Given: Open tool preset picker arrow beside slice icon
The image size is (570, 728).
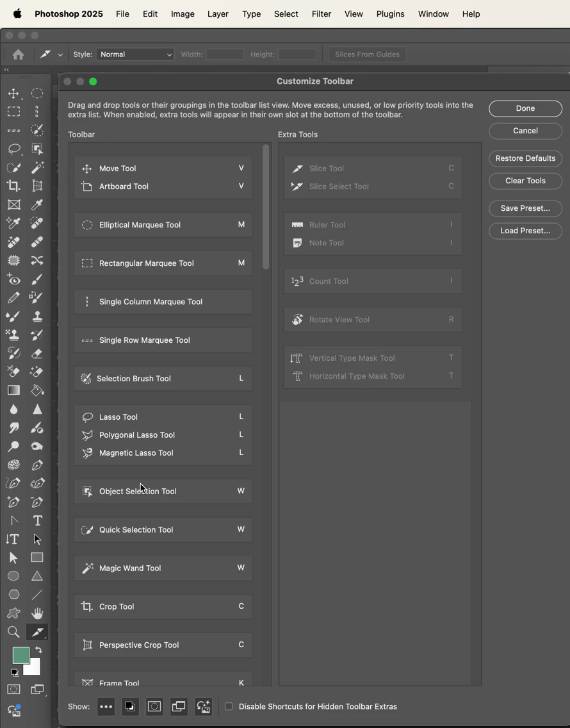Looking at the screenshot, I should tap(60, 54).
